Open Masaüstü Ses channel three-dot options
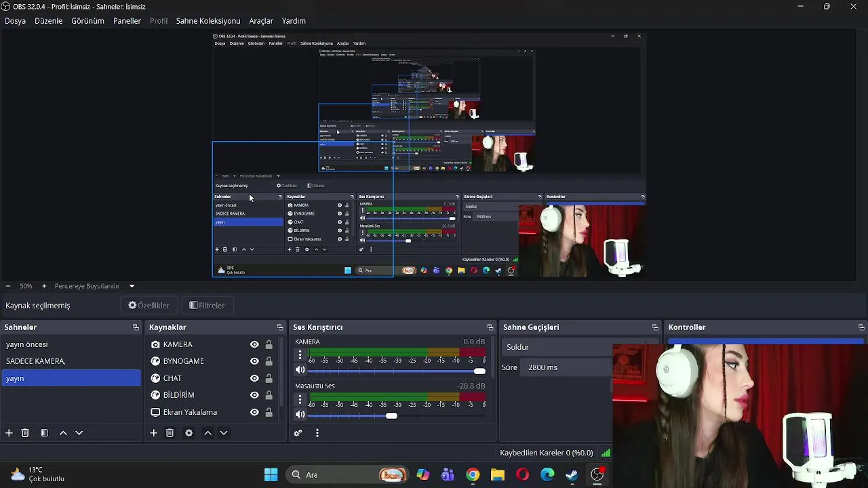Viewport: 868px width, 488px height. 300,400
